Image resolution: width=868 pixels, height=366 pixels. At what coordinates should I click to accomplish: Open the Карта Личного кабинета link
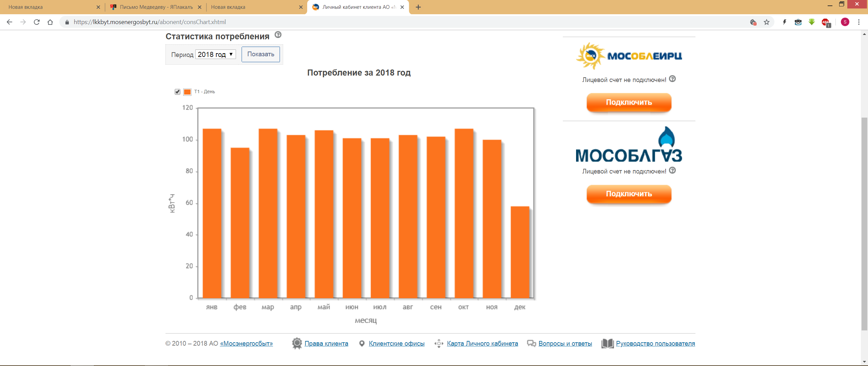pos(482,344)
